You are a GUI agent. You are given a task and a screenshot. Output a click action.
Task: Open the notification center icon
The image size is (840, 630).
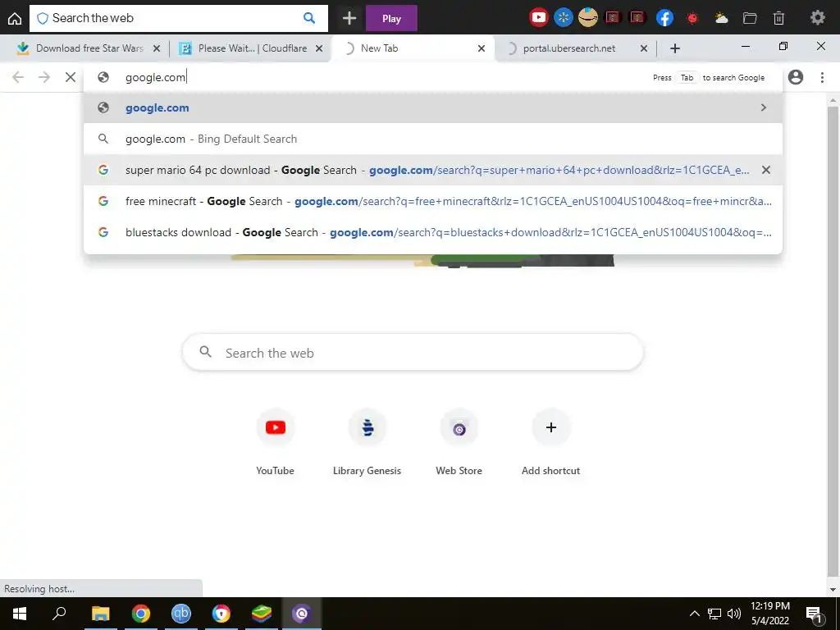pos(814,614)
